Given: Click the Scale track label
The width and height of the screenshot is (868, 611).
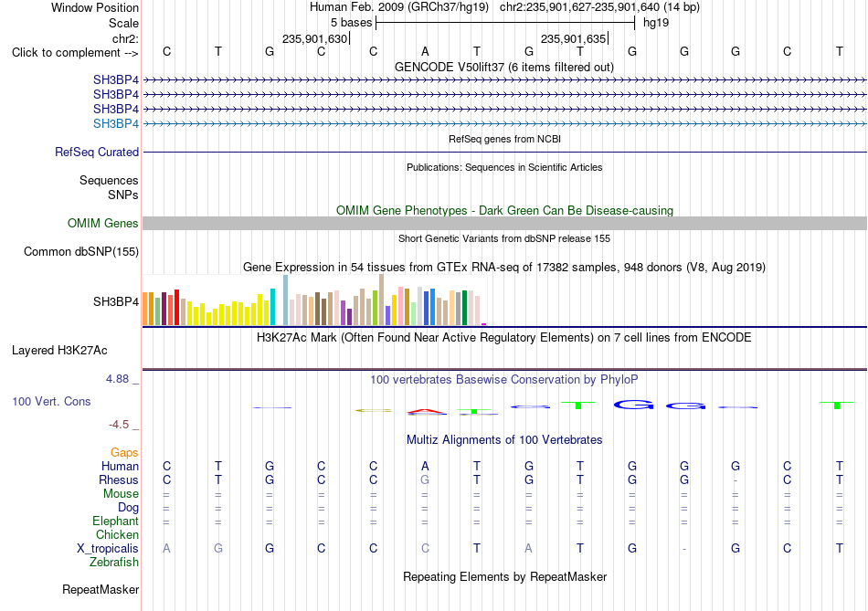Looking at the screenshot, I should coord(123,23).
